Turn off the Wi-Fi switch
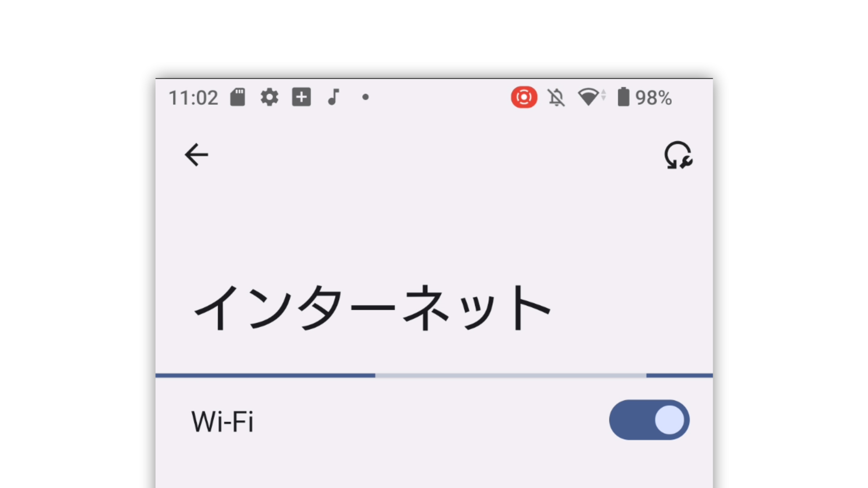This screenshot has width=868, height=488. (x=649, y=420)
